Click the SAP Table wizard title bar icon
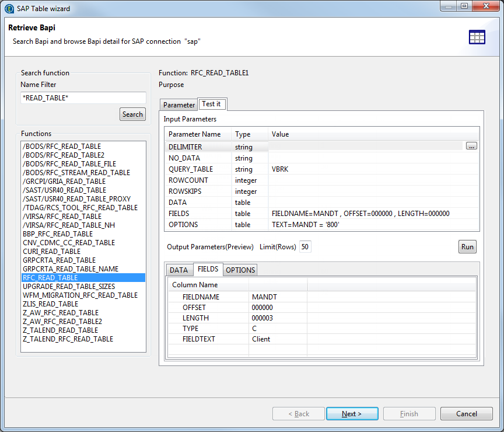Viewport: 504px width, 432px height. [9, 8]
